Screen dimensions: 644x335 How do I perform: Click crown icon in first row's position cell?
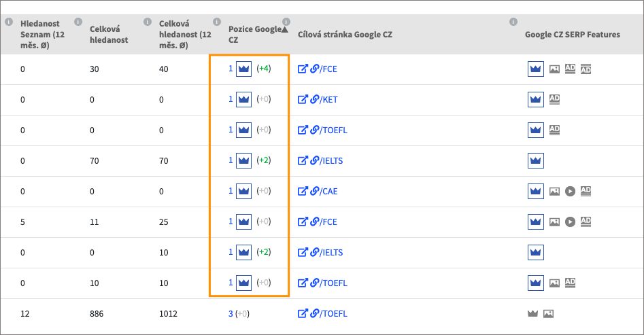243,69
